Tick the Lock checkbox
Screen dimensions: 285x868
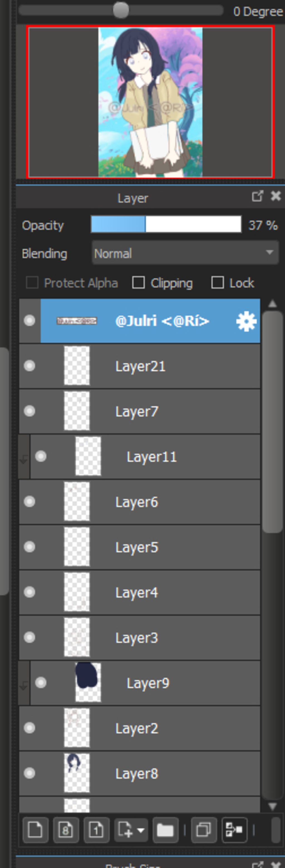(217, 283)
